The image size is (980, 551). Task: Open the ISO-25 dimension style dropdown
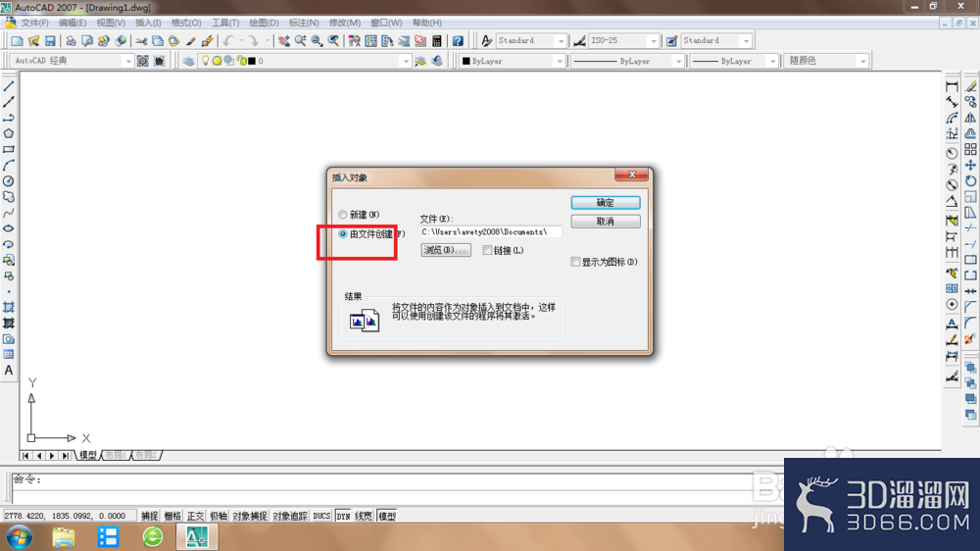point(654,40)
